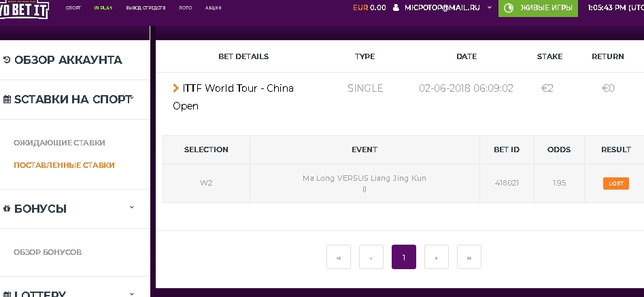Click the gift icon beside Бонусы
This screenshot has width=644, height=297.
7,209
